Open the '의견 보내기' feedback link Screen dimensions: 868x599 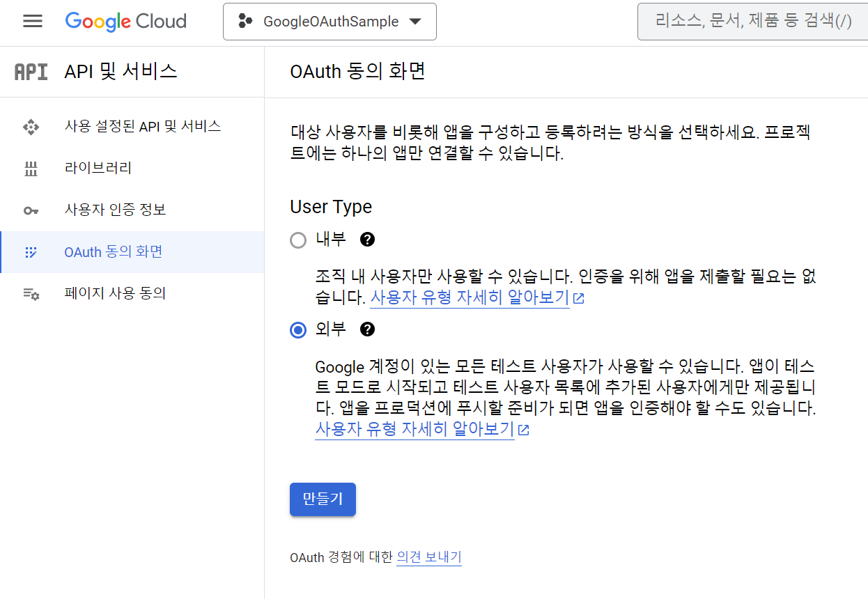(429, 557)
